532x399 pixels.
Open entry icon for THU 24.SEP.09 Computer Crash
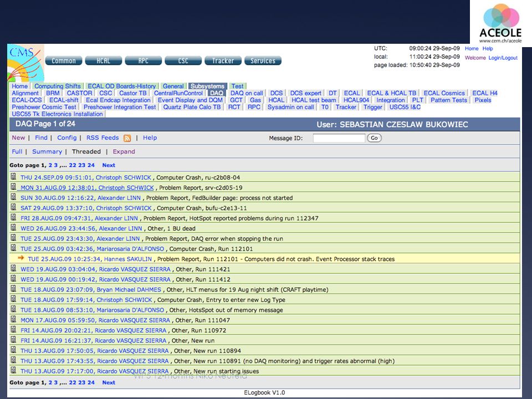click(13, 176)
